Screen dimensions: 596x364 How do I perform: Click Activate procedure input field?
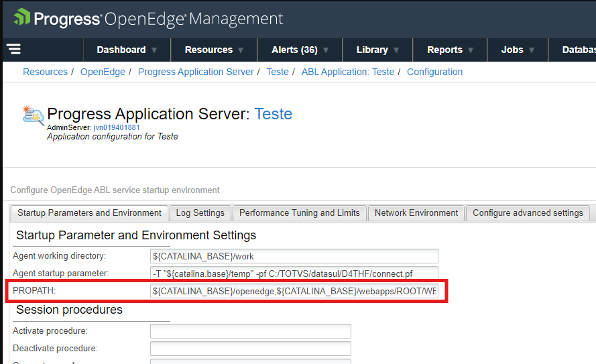coord(251,331)
